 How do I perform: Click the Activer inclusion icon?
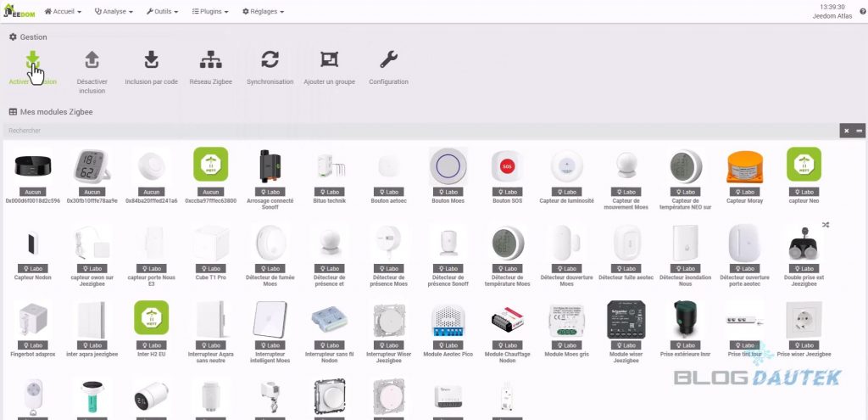[32, 61]
